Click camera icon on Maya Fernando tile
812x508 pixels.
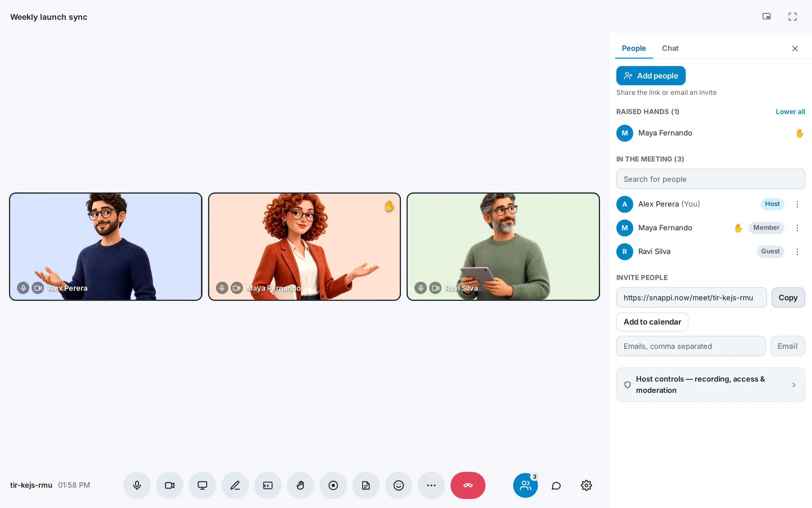coord(237,288)
